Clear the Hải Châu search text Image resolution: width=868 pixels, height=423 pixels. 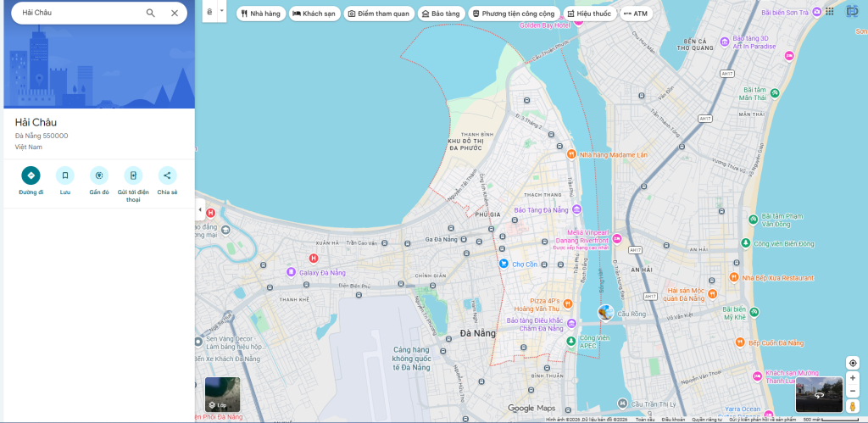click(175, 13)
